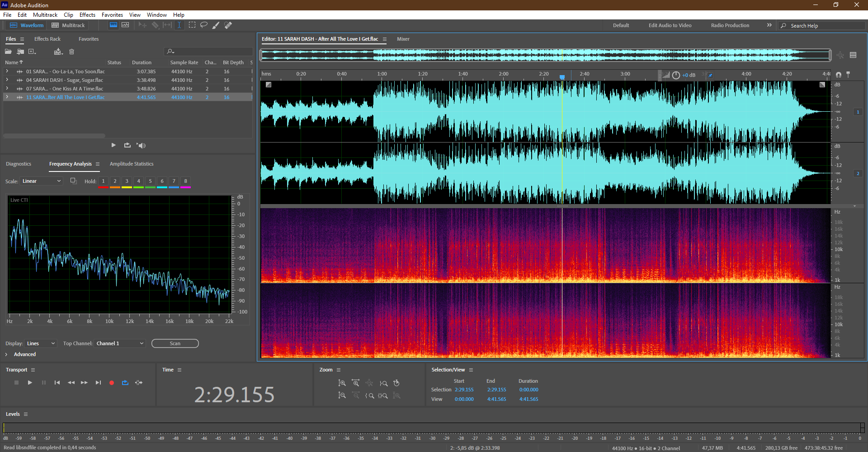Viewport: 868px width, 452px height.
Task: Select the Spot Healing Brush tool
Action: (x=228, y=25)
